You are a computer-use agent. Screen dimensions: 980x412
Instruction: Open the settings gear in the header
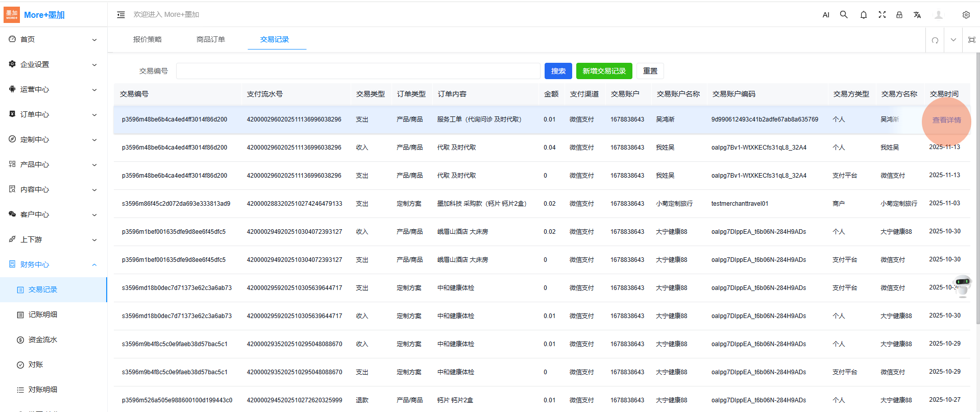pos(966,15)
